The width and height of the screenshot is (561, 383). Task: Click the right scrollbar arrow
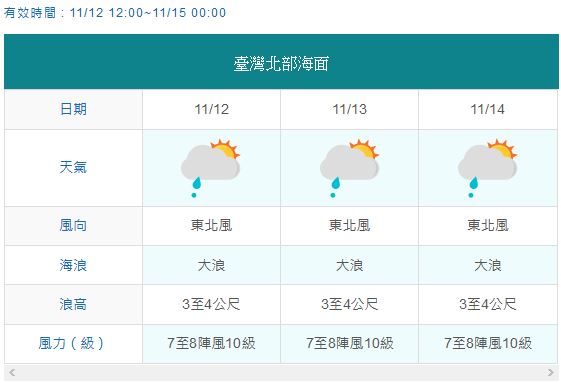pyautogui.click(x=551, y=372)
